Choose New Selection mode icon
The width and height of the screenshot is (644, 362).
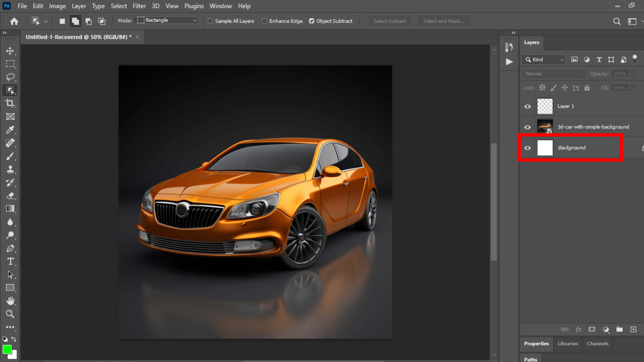(x=62, y=21)
